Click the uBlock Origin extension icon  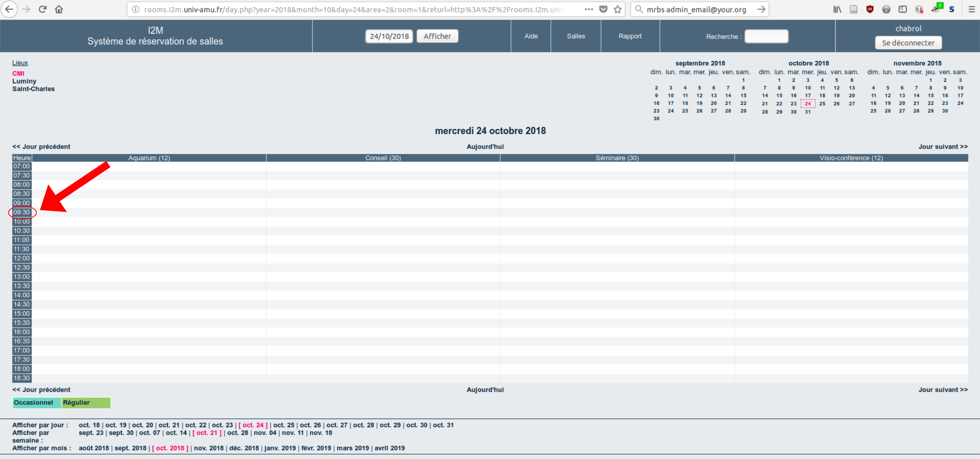(x=870, y=9)
